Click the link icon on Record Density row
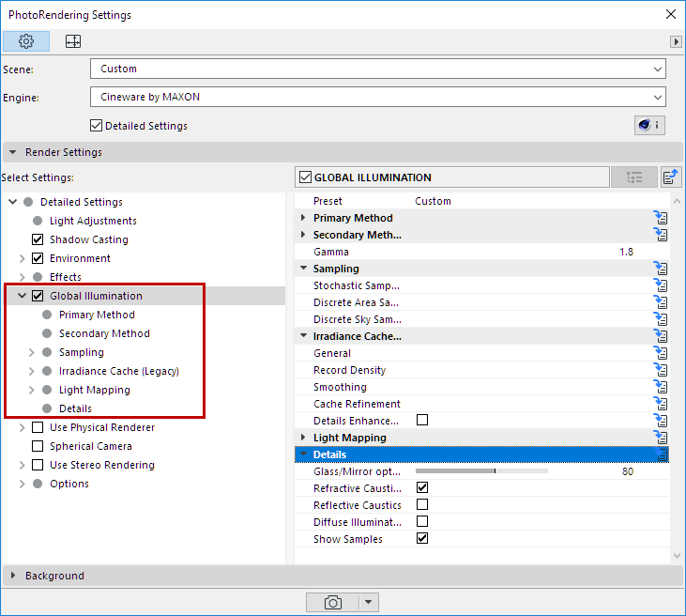 coord(661,370)
